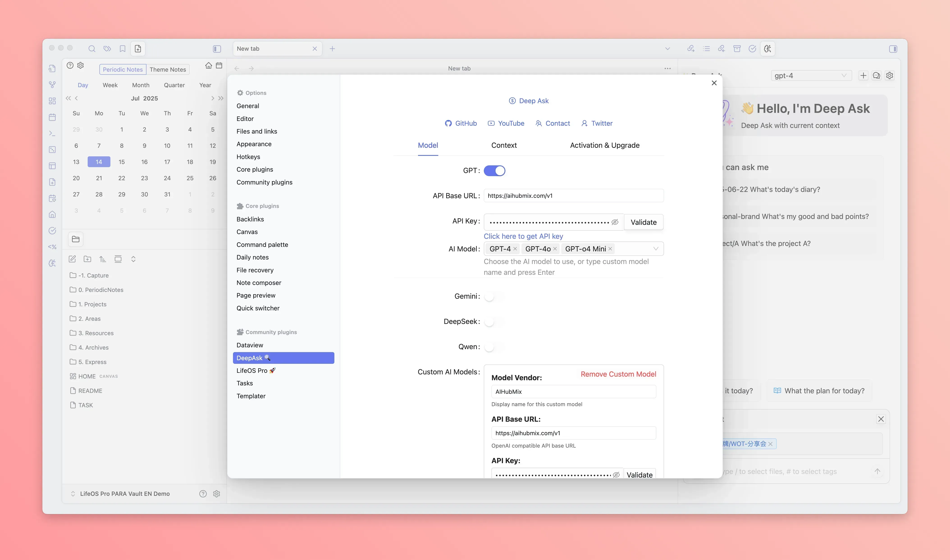
Task: Switch to the Context tab
Action: (x=504, y=145)
